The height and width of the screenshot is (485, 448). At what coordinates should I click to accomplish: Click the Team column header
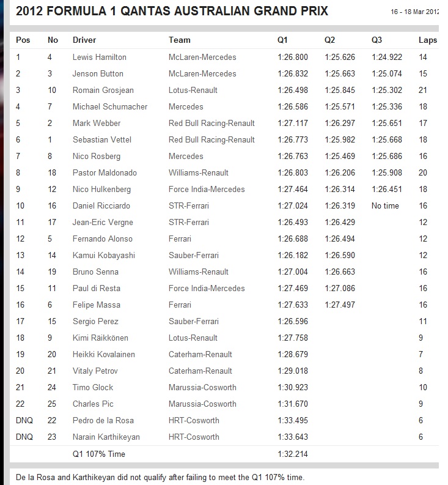pyautogui.click(x=180, y=40)
